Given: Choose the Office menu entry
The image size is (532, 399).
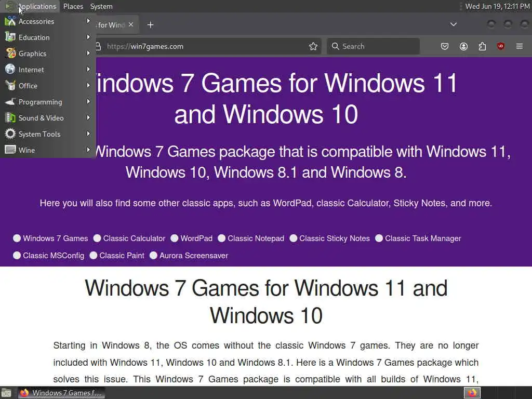Looking at the screenshot, I should [48, 86].
